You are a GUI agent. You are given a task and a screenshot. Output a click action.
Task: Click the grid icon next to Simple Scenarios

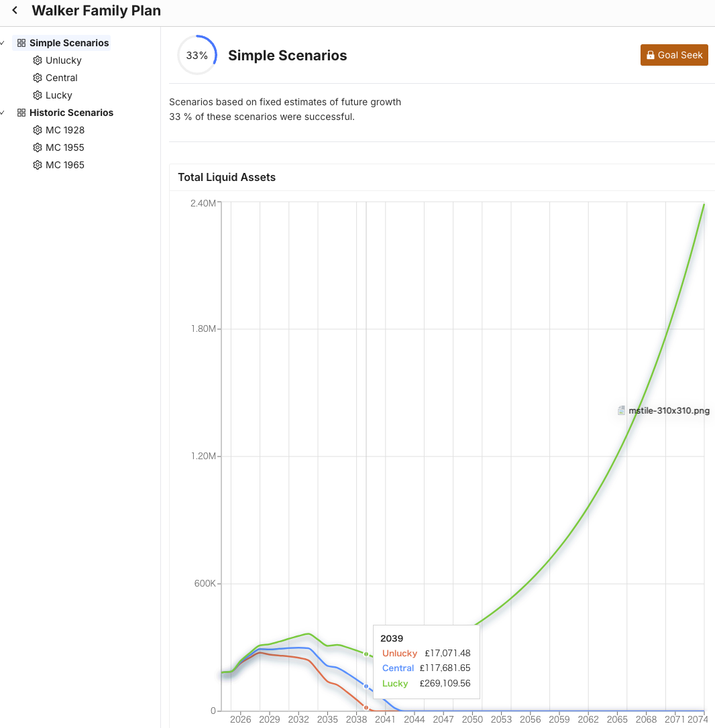(x=21, y=43)
